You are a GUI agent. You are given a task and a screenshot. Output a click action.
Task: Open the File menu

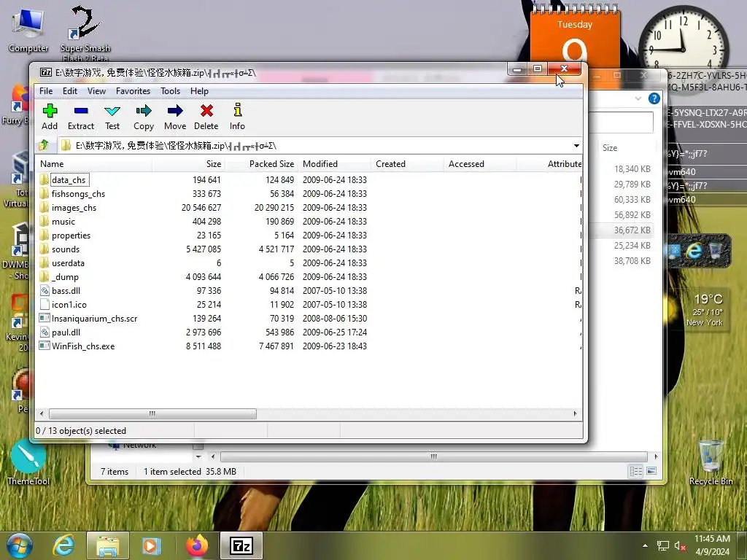pos(46,91)
